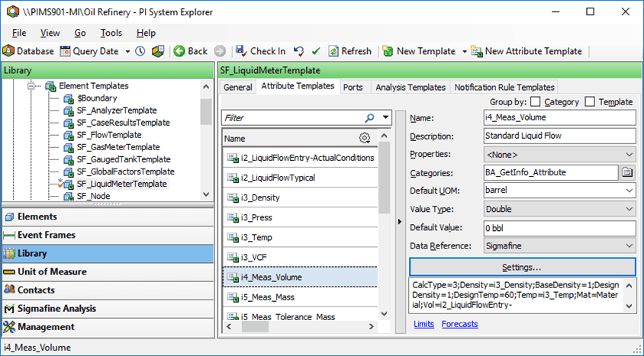Click the green checkmark apply icon
644x356 pixels.
click(316, 51)
